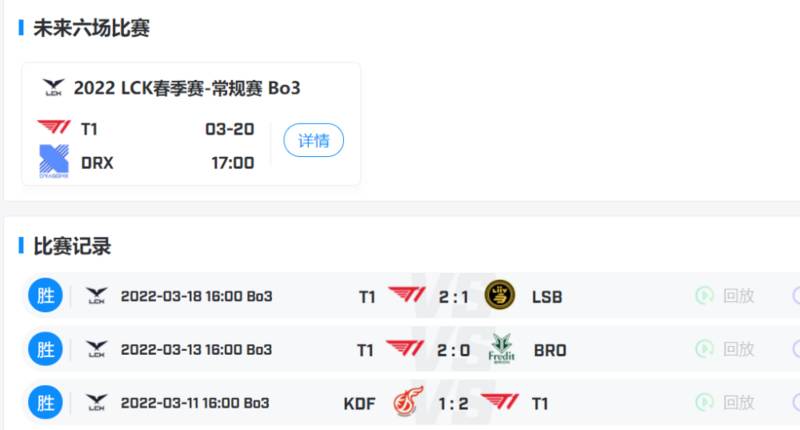Click the DRX team name

tap(97, 162)
